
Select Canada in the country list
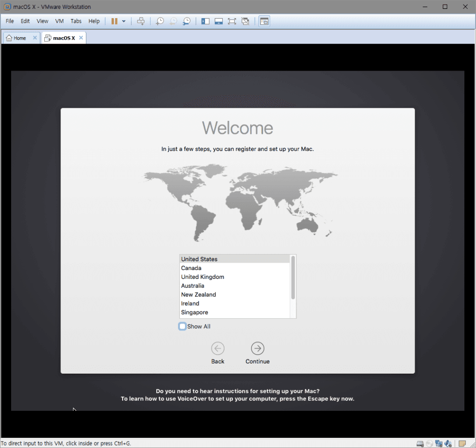pos(235,268)
